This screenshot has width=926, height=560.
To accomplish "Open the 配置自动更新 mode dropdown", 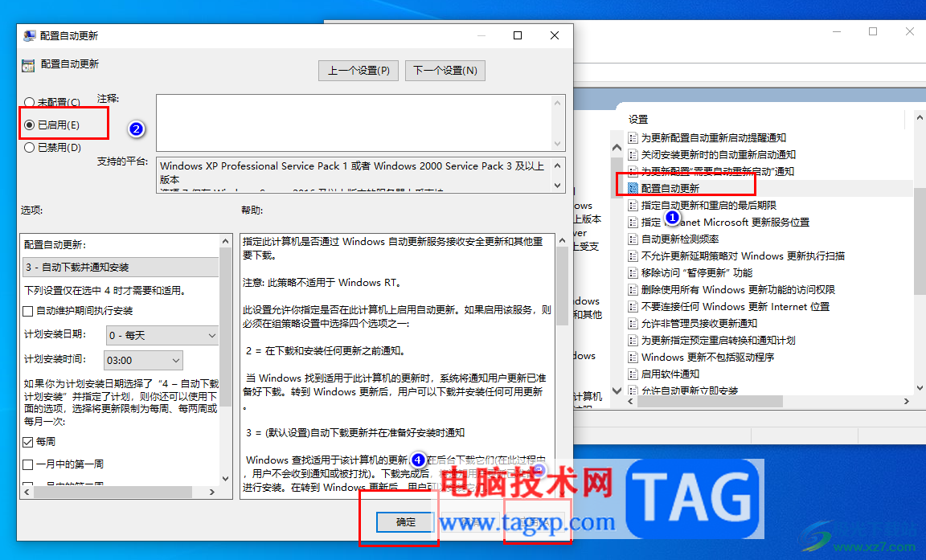I will 121,268.
